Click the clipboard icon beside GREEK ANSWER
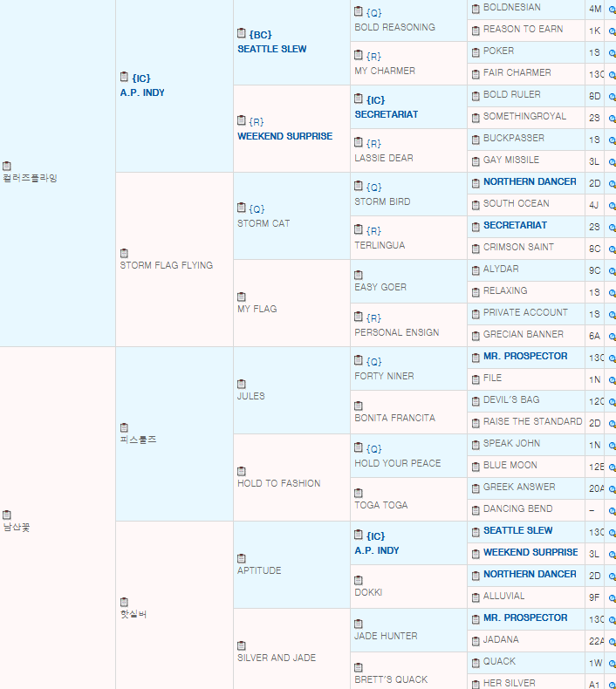 [476, 488]
